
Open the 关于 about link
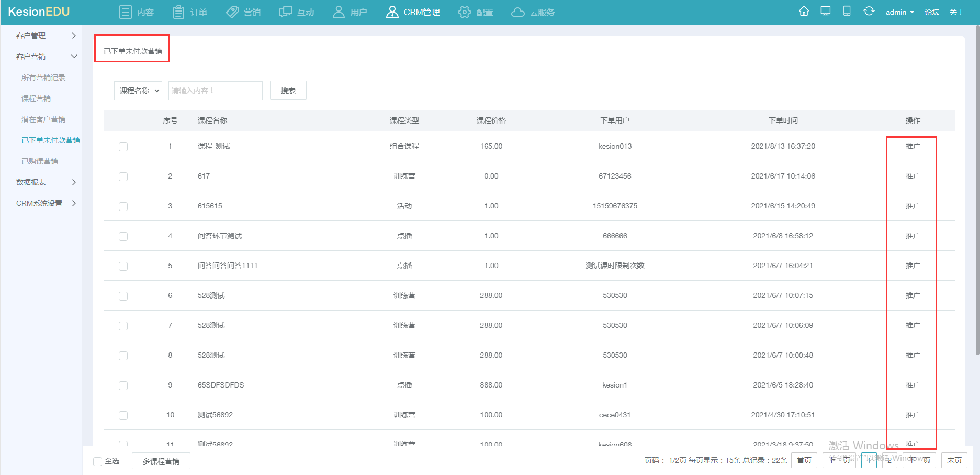pos(957,12)
